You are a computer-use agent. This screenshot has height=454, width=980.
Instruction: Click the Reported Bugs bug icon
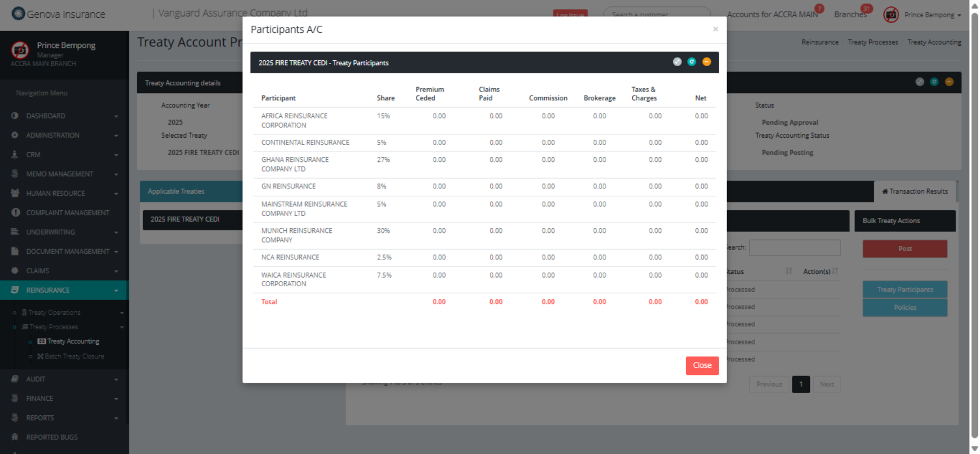pos(15,437)
